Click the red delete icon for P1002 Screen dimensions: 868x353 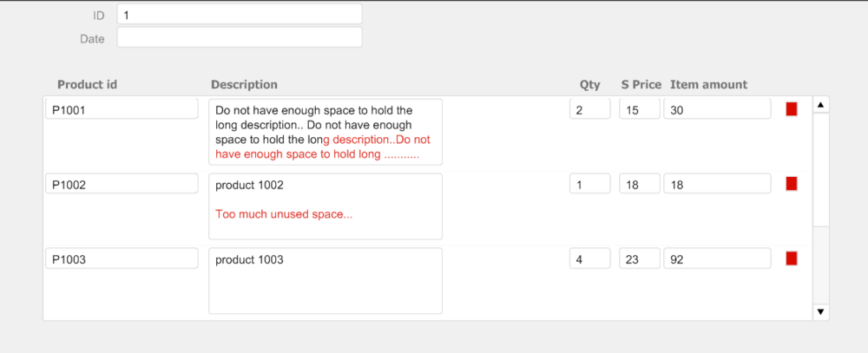point(792,184)
